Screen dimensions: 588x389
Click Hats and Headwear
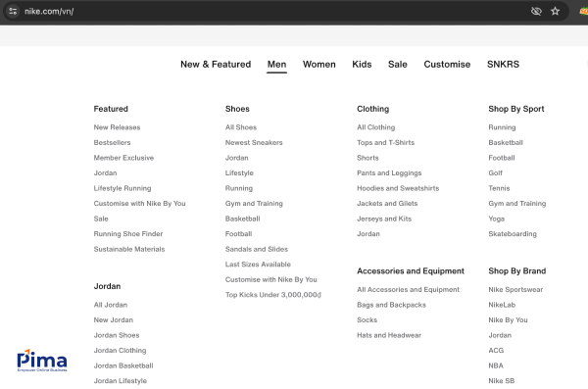pos(389,335)
